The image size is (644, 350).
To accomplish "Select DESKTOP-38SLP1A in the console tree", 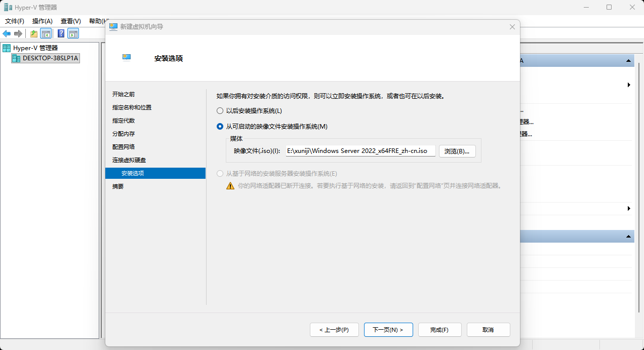I will click(50, 58).
